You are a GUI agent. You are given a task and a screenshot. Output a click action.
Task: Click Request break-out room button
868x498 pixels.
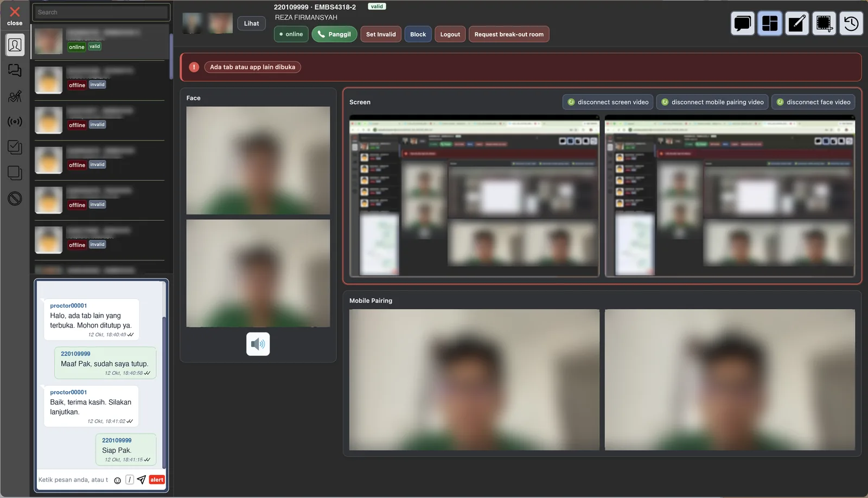point(509,34)
